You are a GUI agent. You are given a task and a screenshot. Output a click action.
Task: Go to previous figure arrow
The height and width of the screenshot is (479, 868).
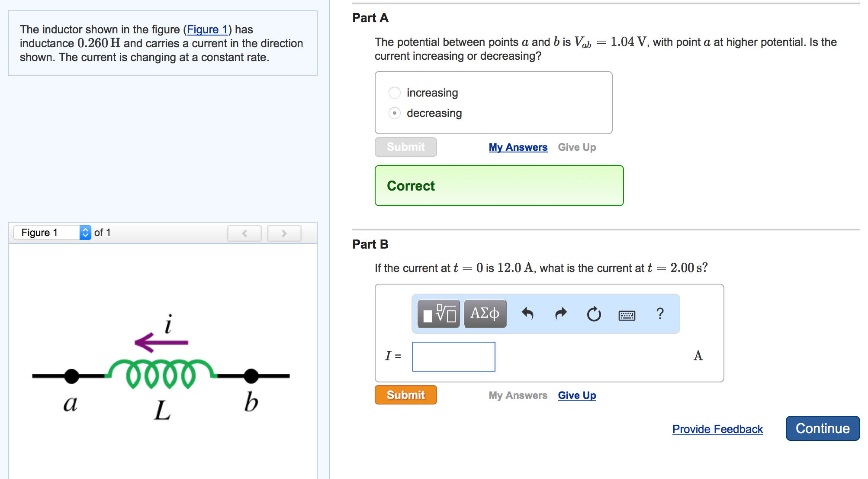pyautogui.click(x=244, y=233)
